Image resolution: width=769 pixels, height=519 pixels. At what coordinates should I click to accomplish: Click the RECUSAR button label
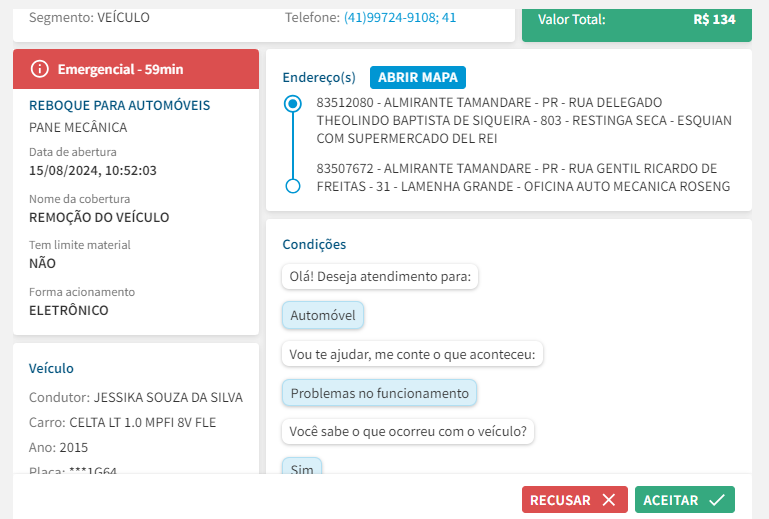pos(560,500)
